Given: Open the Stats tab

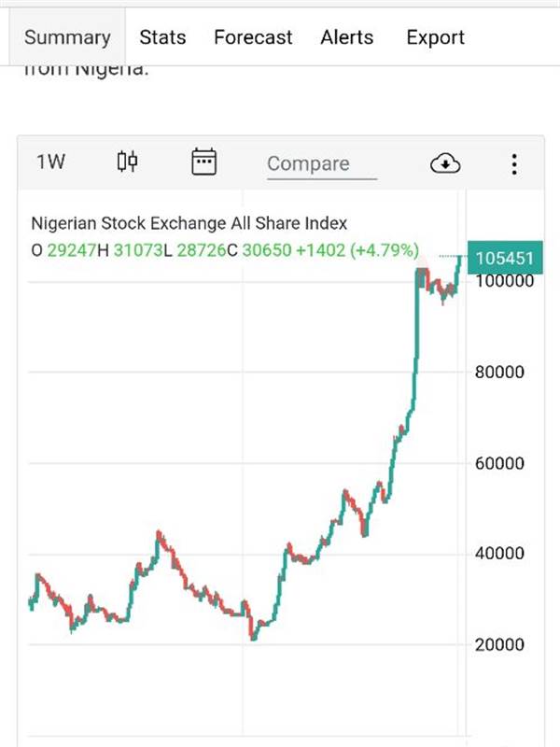Looking at the screenshot, I should point(162,38).
